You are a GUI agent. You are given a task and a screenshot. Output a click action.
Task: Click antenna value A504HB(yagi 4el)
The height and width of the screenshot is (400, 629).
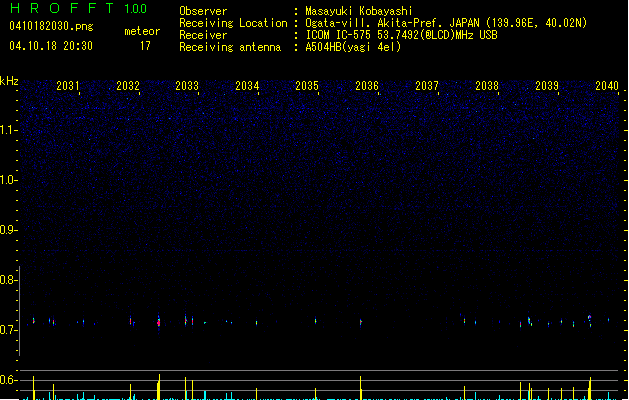(353, 47)
